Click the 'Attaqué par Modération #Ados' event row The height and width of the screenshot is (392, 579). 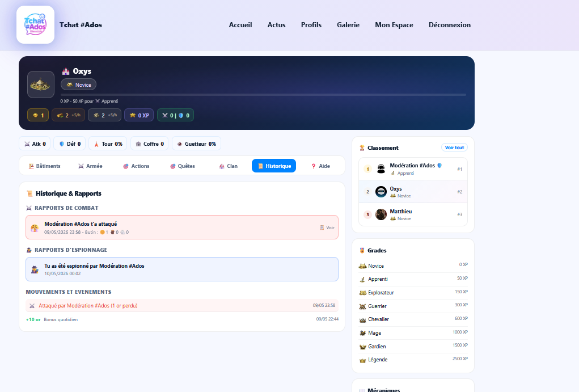click(x=182, y=306)
